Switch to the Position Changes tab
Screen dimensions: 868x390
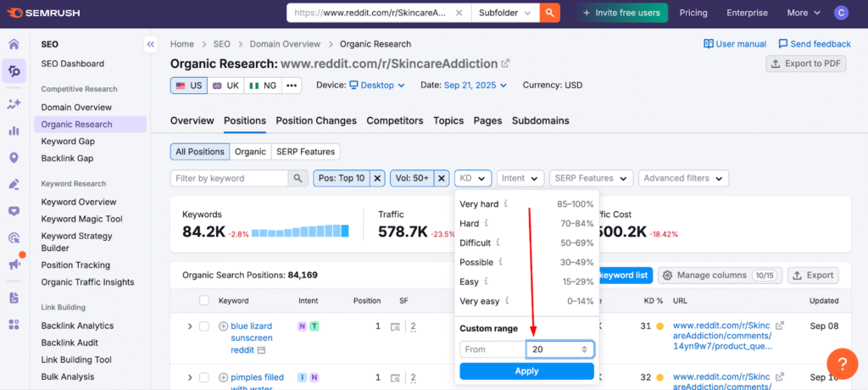tap(316, 120)
